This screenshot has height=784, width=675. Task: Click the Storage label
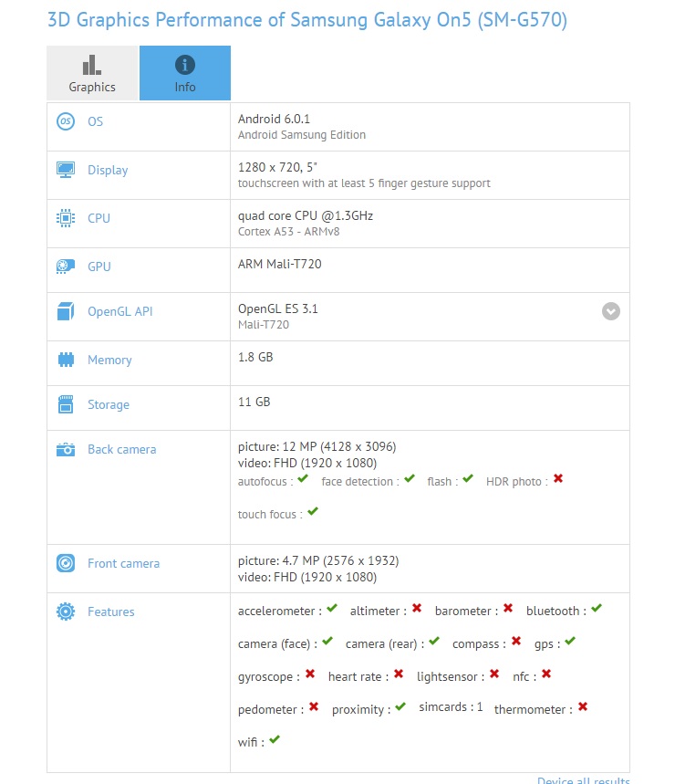[109, 404]
